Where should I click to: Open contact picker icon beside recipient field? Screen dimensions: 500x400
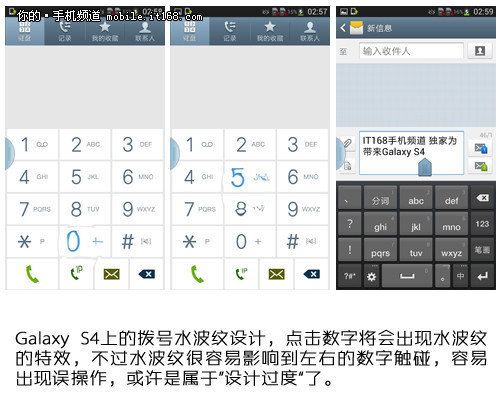(x=480, y=51)
